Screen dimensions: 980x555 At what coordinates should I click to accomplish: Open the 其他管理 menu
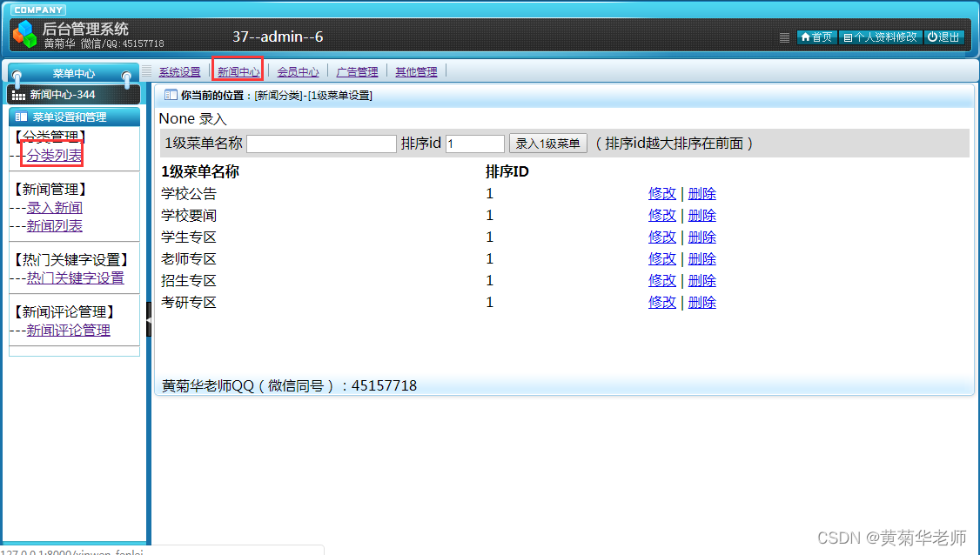pyautogui.click(x=415, y=71)
